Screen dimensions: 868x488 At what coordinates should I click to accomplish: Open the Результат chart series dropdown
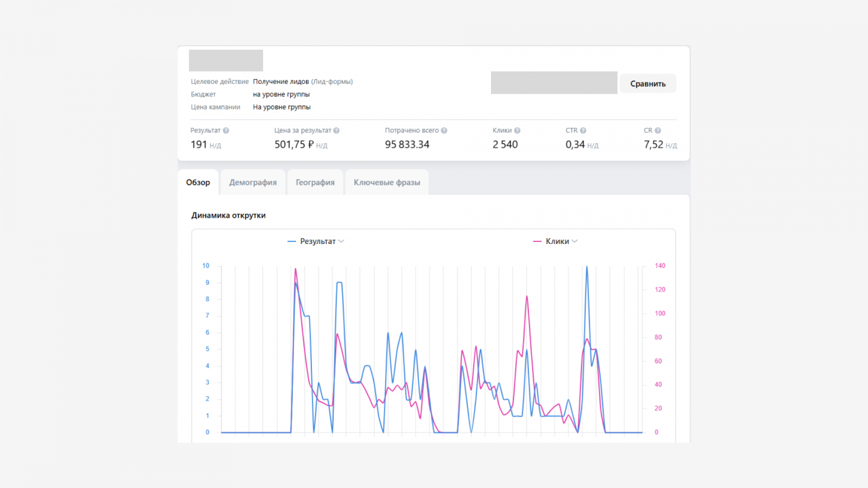(x=341, y=241)
